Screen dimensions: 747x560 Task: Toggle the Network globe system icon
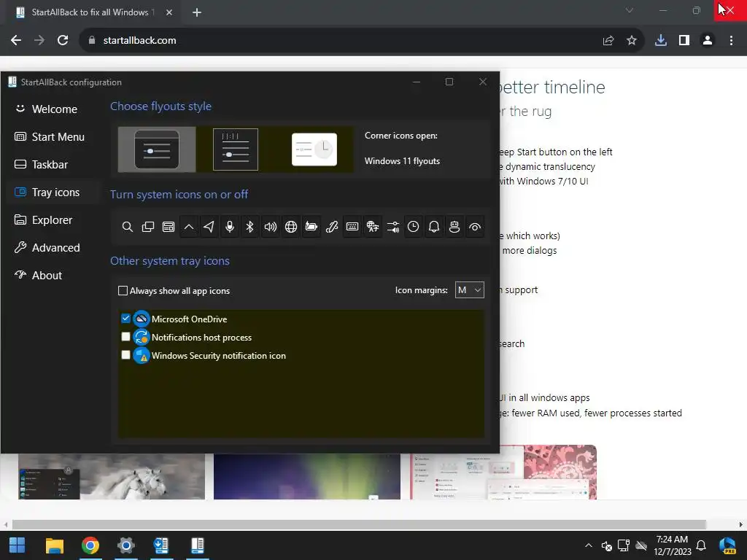[x=291, y=227]
